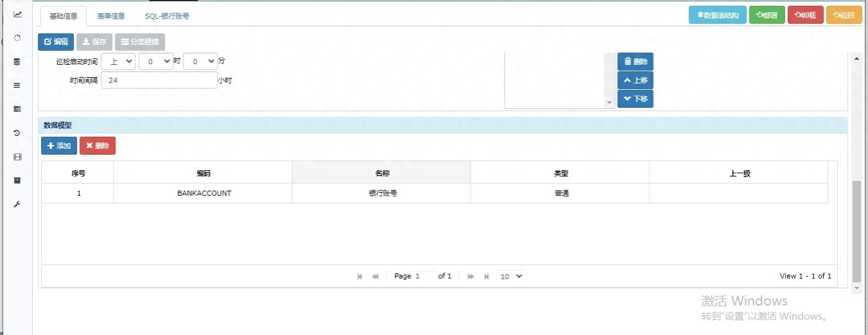Sort by the 编码 column header
Image resolution: width=868 pixels, height=335 pixels.
coord(203,173)
